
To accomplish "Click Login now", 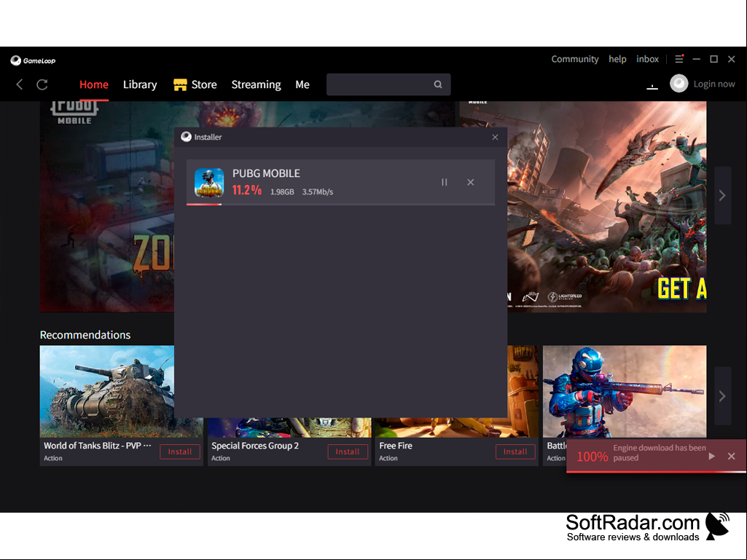I will coord(713,84).
